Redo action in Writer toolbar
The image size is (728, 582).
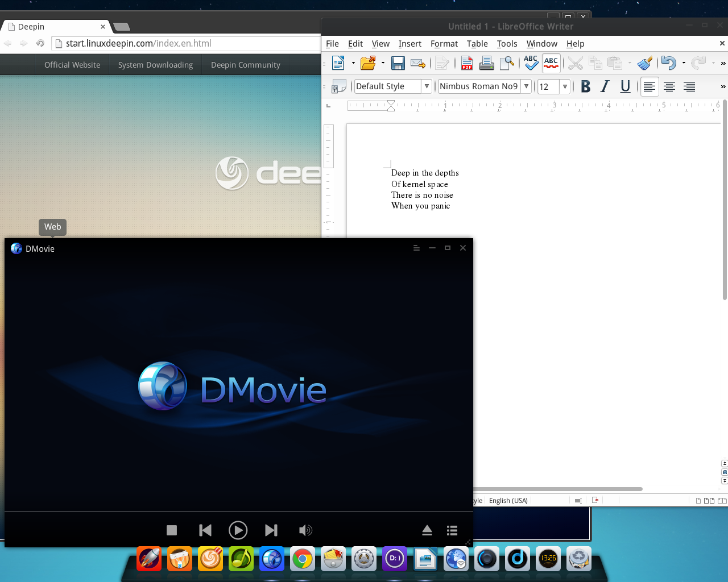click(699, 63)
